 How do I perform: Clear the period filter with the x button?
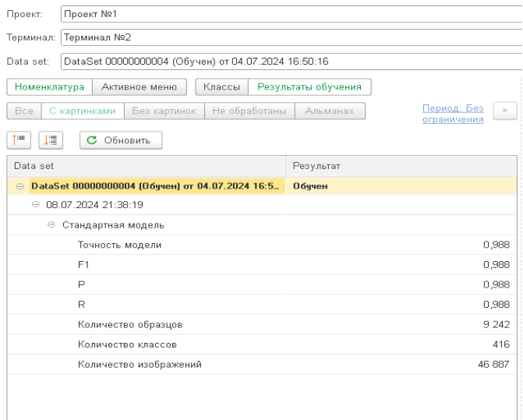504,111
